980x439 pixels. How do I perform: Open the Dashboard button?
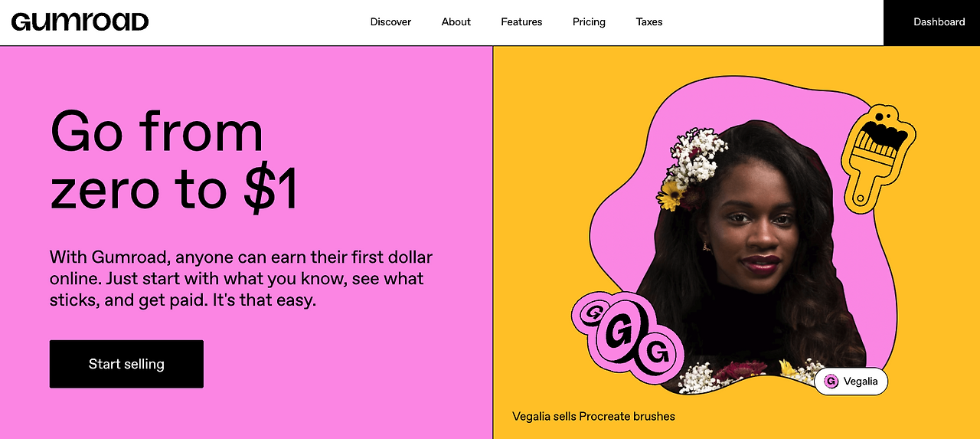[x=932, y=22]
